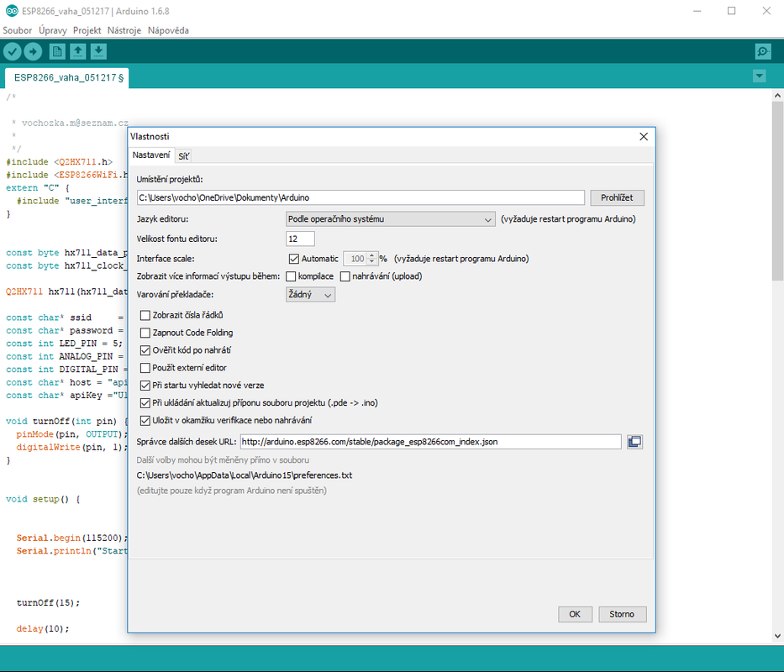Confirm preferences with OK button
The height and width of the screenshot is (672, 784).
click(x=575, y=614)
